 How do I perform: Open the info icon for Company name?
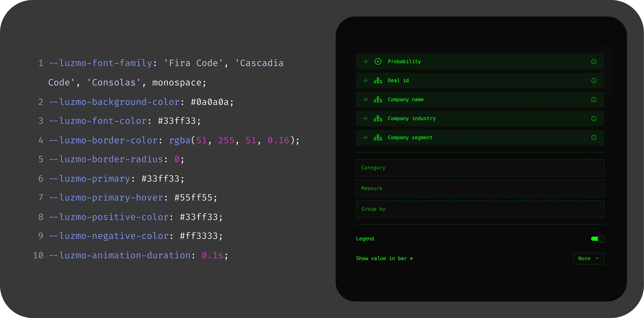pos(594,100)
